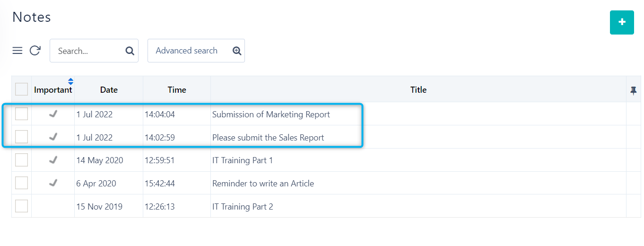Viewport: 644px width, 246px height.
Task: Sort by the Important column arrows
Action: coord(70,81)
